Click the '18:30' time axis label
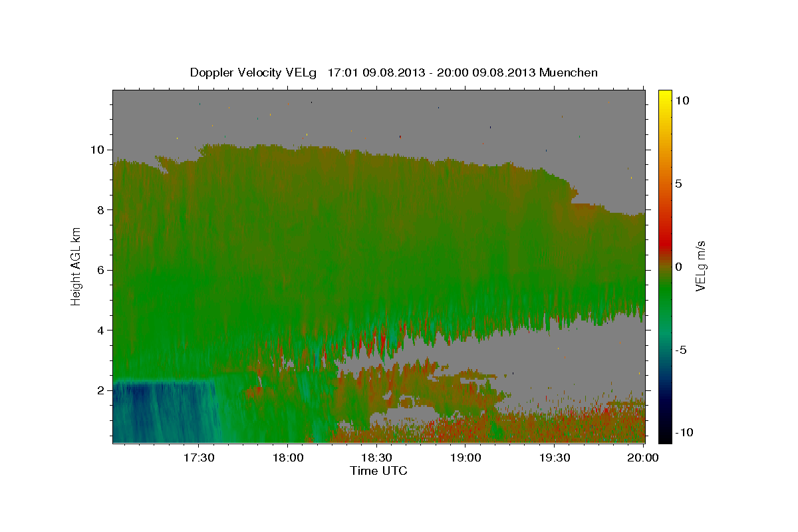This screenshot has height=532, width=798. [x=376, y=458]
